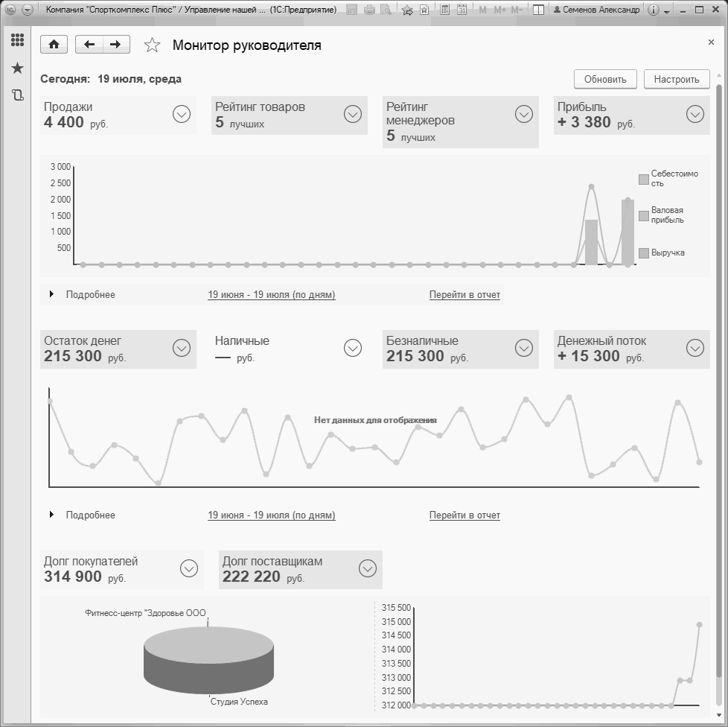The image size is (728, 727).
Task: Open Перейти в отчет link for sales
Action: [464, 294]
